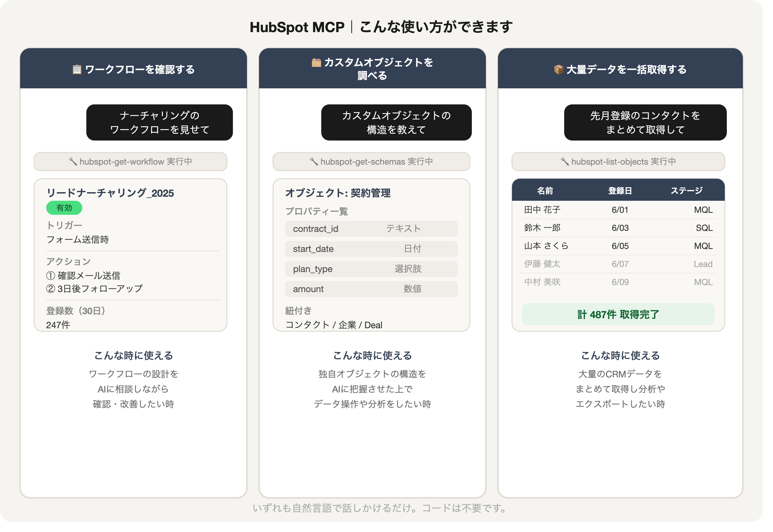The width and height of the screenshot is (773, 532).
Task: Click the 大量データを一括取得する card header
Action: (x=620, y=68)
